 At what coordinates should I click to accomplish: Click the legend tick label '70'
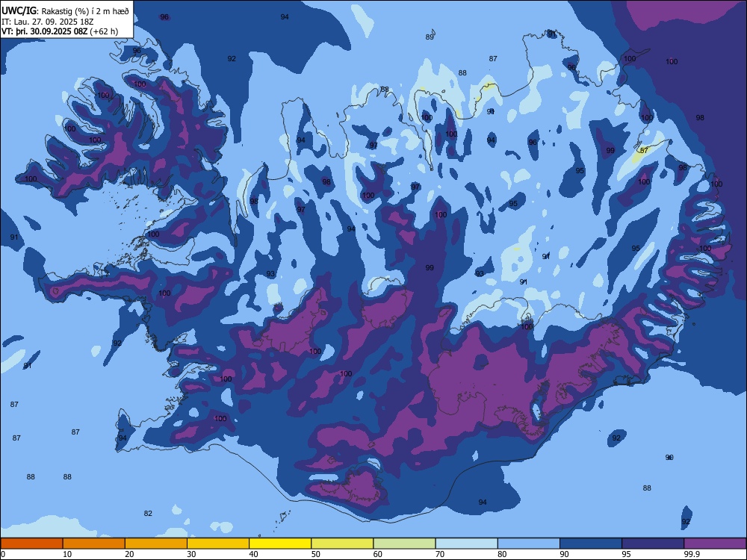pyautogui.click(x=440, y=554)
